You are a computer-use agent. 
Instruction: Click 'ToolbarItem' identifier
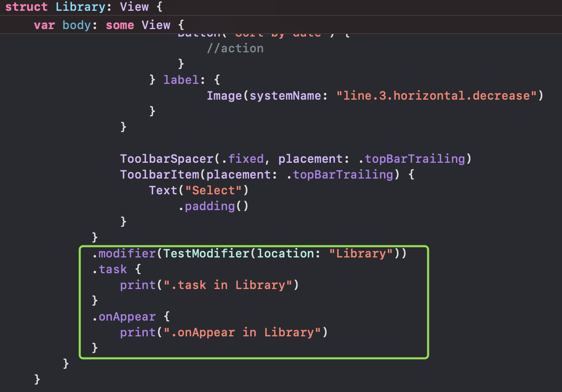click(160, 174)
